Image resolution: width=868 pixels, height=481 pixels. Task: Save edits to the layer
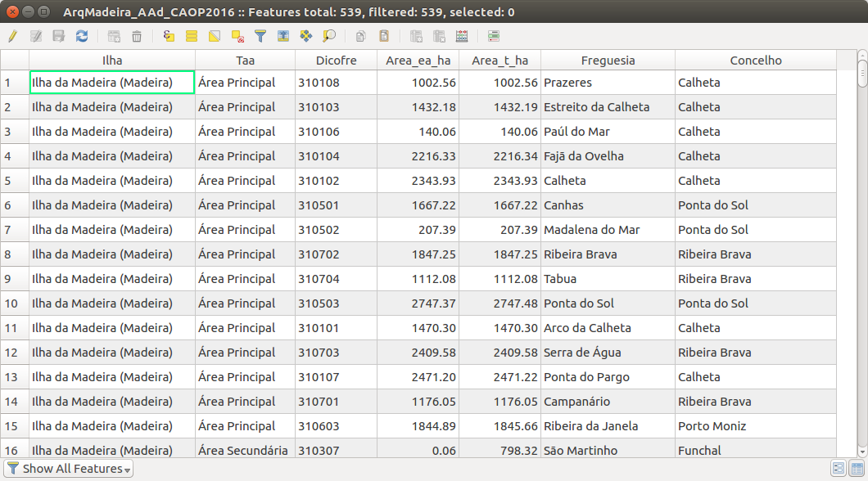pos(58,36)
